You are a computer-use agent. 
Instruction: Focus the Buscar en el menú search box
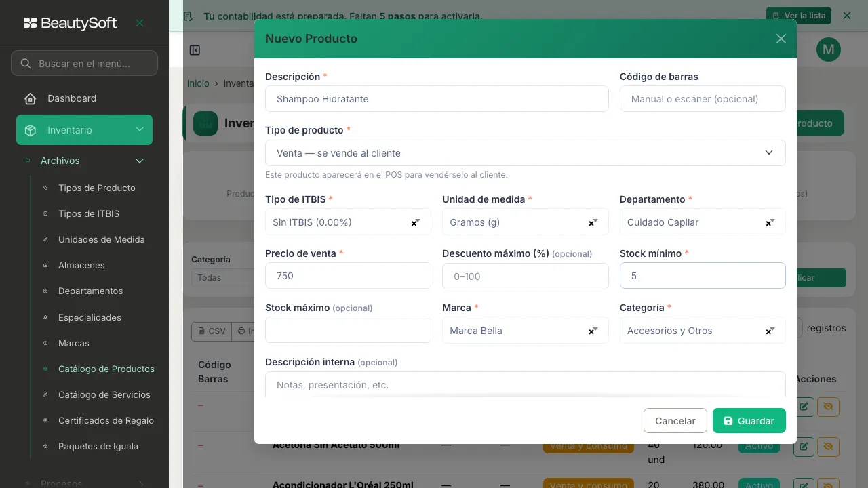pyautogui.click(x=84, y=64)
